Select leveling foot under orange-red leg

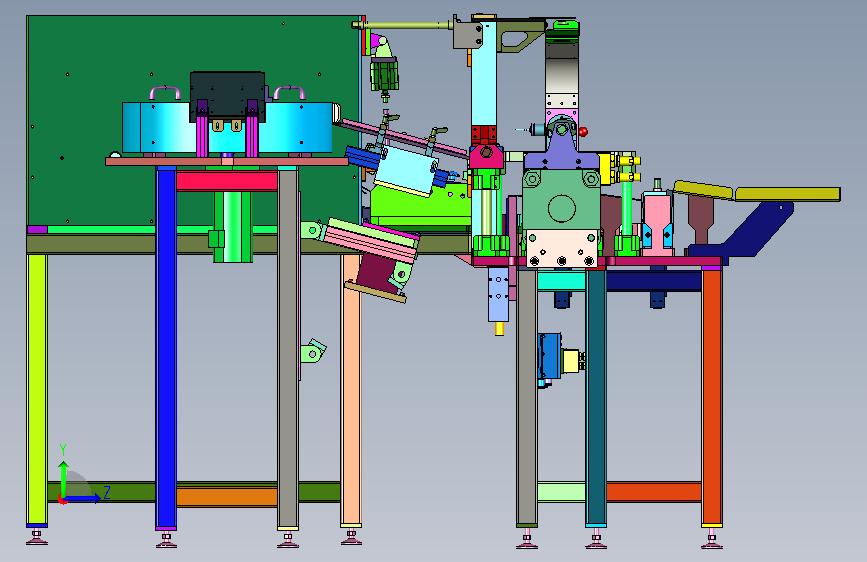[712, 539]
